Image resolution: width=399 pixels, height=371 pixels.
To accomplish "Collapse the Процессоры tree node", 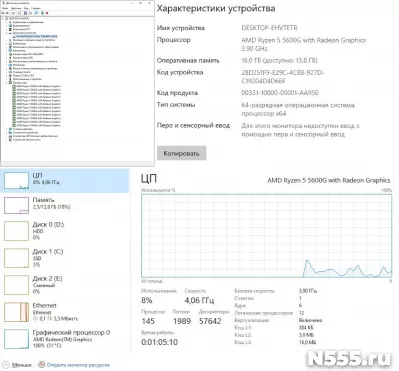I will 7,83.
